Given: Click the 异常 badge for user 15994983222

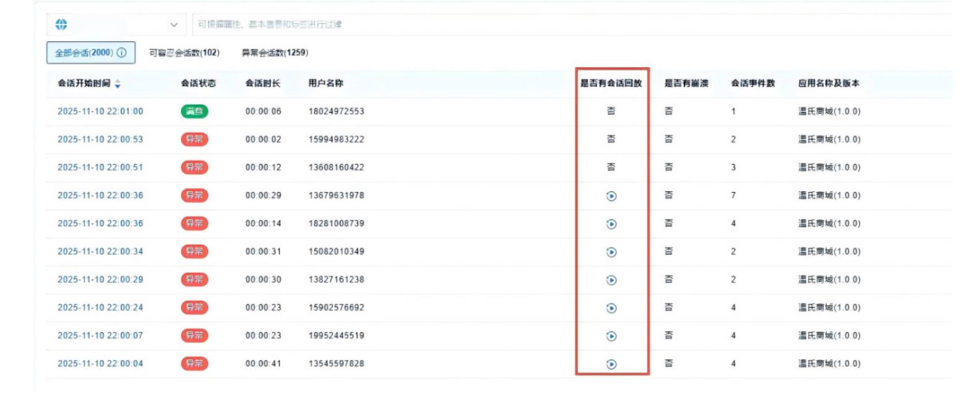Looking at the screenshot, I should tap(194, 139).
